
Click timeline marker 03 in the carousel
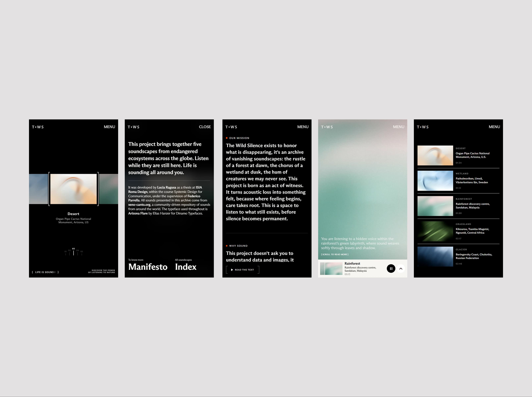(x=73, y=252)
